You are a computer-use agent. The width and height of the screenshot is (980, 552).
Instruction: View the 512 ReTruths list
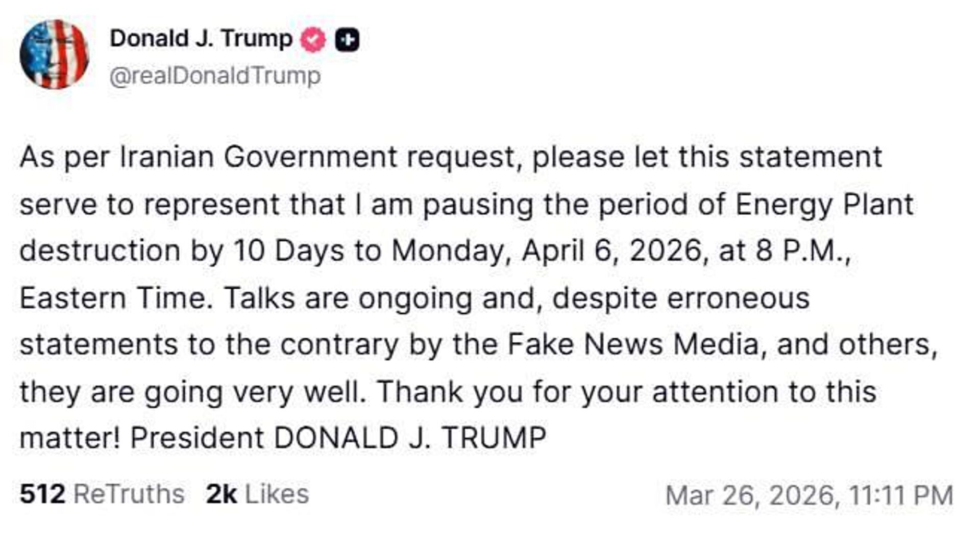102,494
